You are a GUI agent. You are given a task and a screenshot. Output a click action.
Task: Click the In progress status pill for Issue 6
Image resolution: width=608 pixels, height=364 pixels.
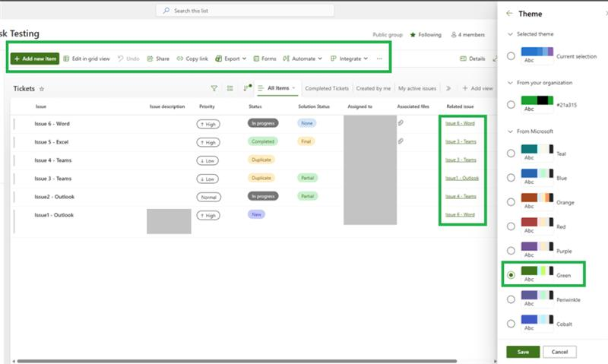(263, 123)
